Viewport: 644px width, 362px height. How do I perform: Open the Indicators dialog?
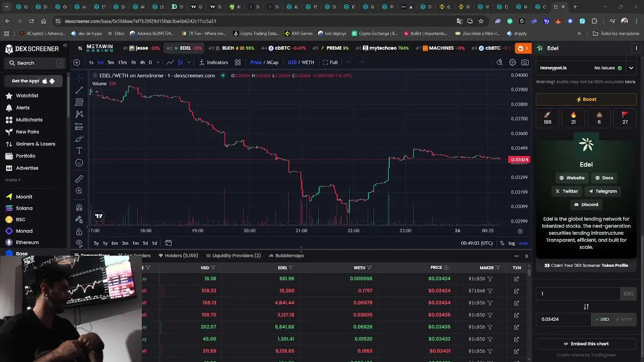tap(214, 62)
